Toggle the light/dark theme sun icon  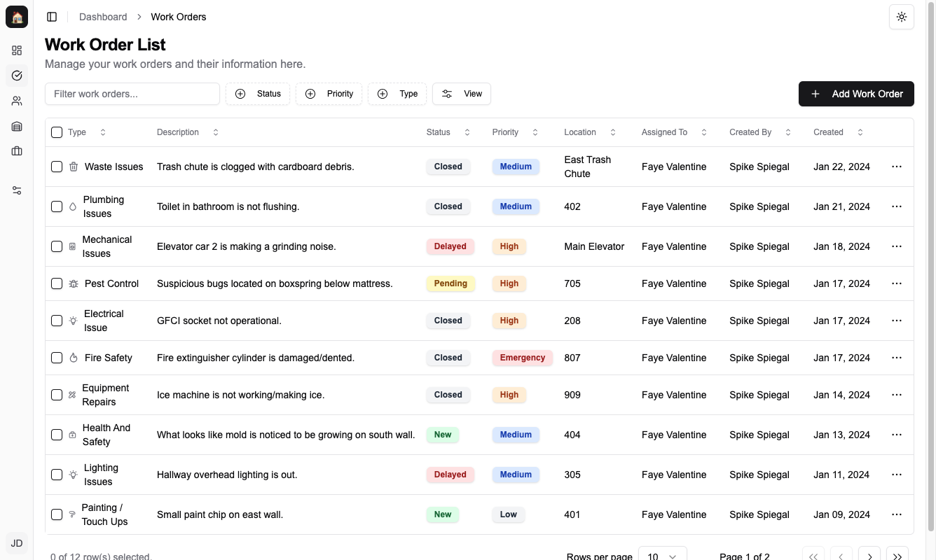tap(901, 17)
